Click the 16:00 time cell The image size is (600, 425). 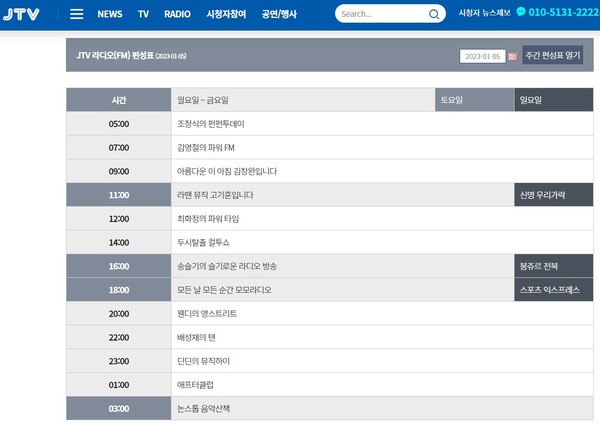coord(119,266)
